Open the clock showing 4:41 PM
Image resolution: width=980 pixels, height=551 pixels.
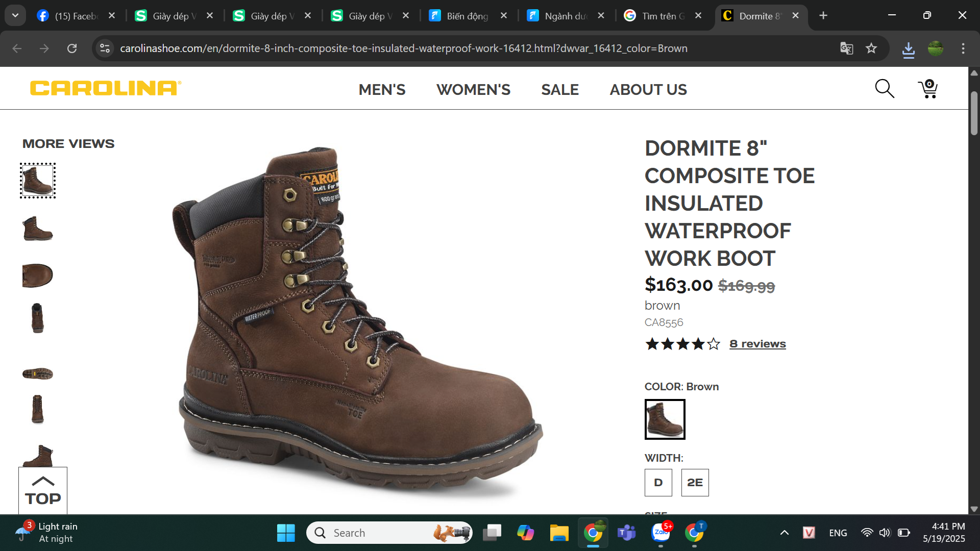[944, 533]
